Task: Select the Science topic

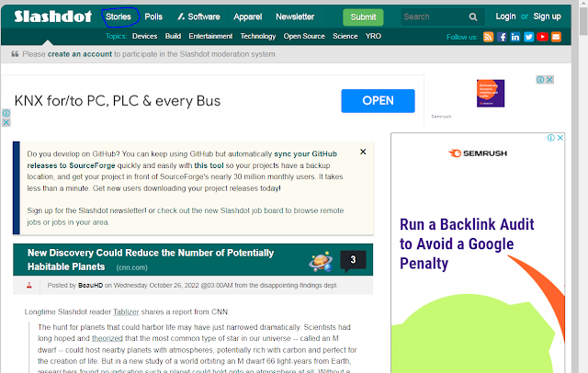Action: 345,37
